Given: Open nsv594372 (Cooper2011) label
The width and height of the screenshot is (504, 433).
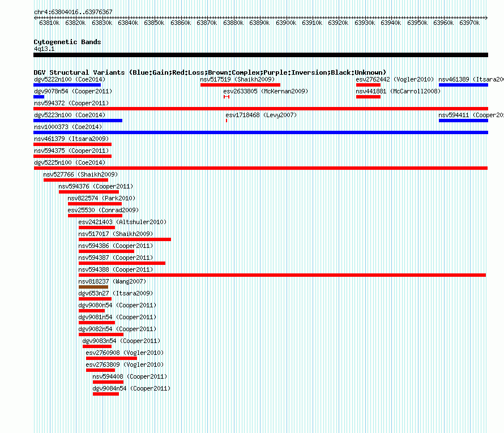Looking at the screenshot, I should [71, 103].
